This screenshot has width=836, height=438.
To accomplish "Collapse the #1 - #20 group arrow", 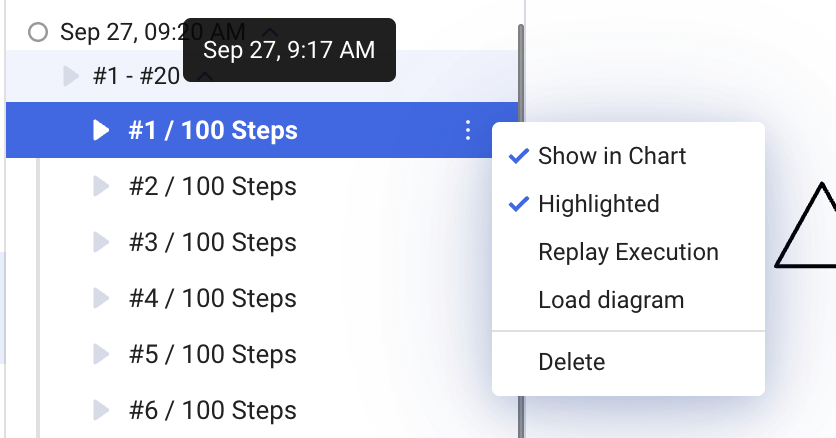I will click(x=70, y=76).
